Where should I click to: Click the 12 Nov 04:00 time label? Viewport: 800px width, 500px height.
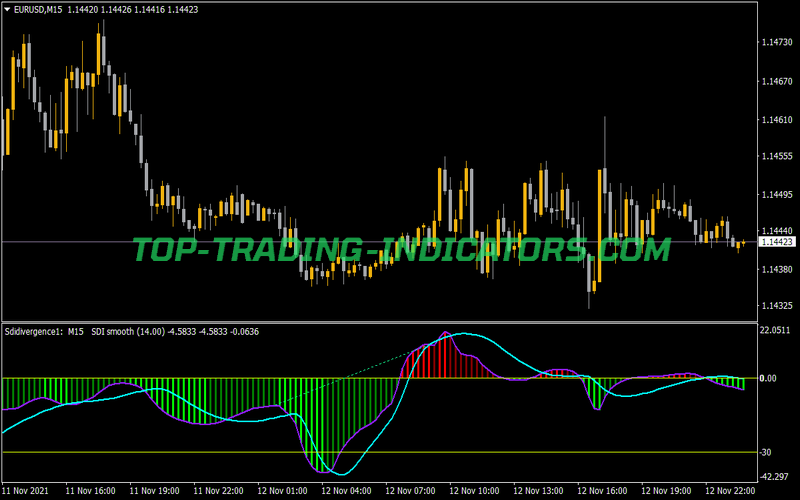click(x=346, y=491)
